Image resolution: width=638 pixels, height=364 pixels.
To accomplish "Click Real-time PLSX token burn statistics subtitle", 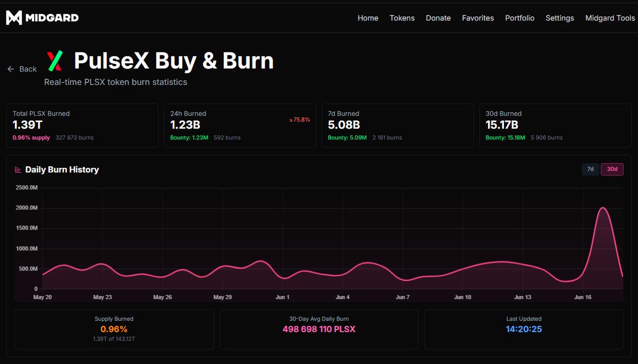I will 115,82.
